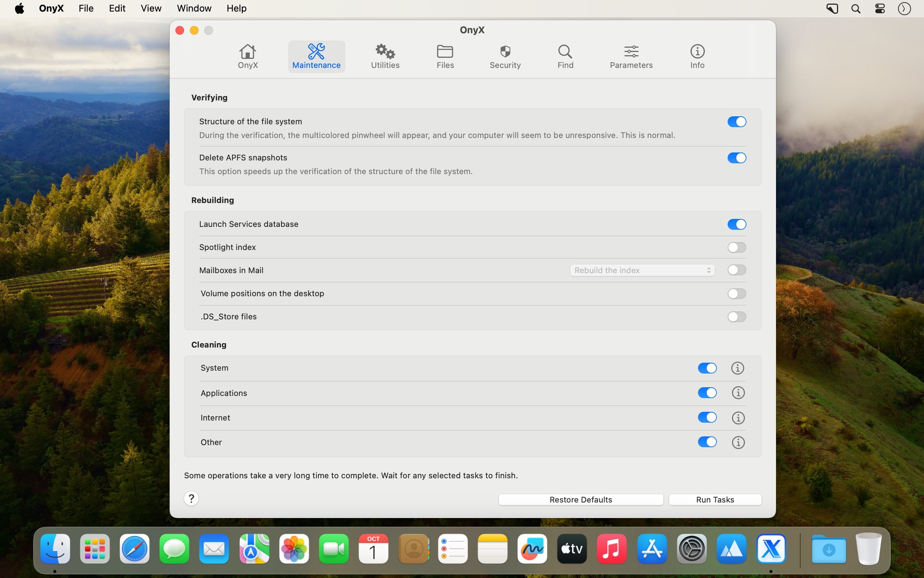The width and height of the screenshot is (924, 578).
Task: Open the Utilities gears tab
Action: pos(385,57)
